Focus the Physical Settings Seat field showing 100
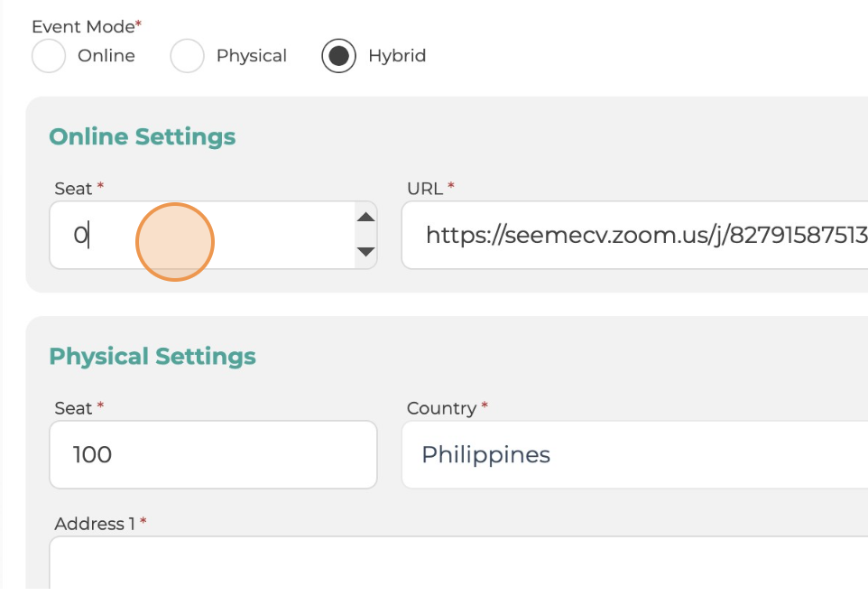The width and height of the screenshot is (868, 596). click(x=213, y=455)
